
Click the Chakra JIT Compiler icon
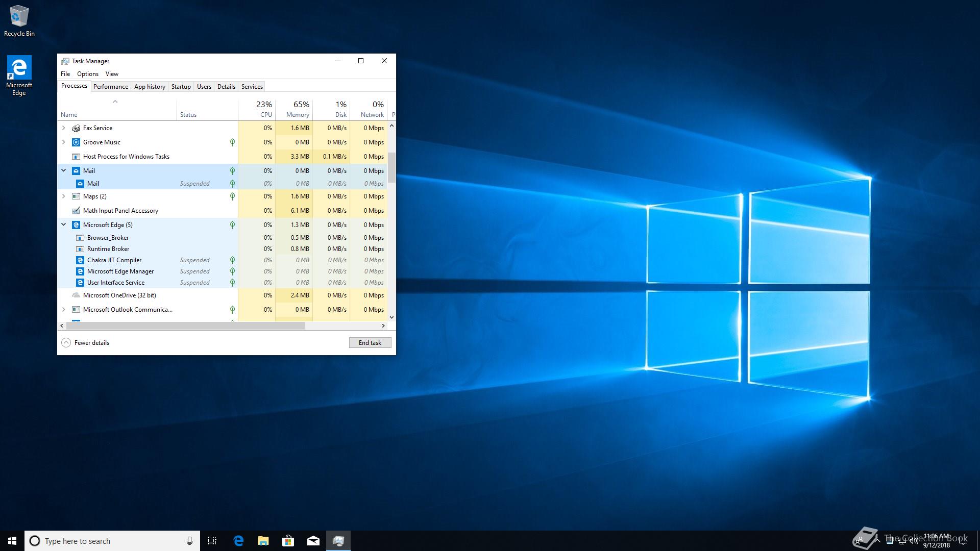coord(80,260)
